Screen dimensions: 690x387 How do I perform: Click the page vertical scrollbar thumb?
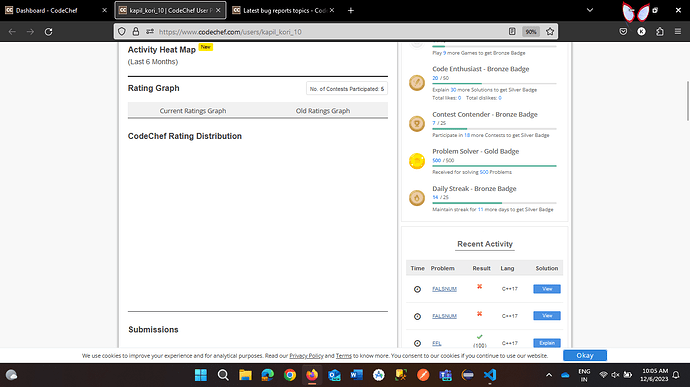click(687, 101)
